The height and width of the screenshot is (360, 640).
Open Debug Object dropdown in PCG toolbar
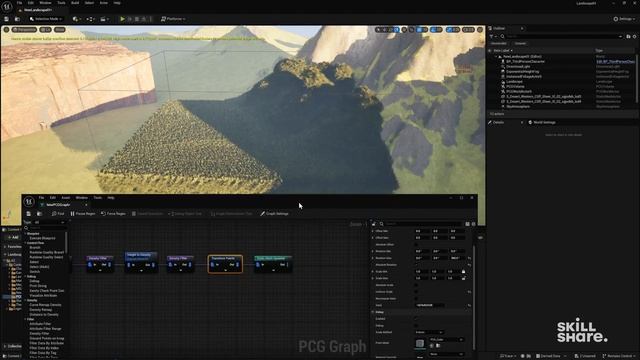[x=185, y=213]
